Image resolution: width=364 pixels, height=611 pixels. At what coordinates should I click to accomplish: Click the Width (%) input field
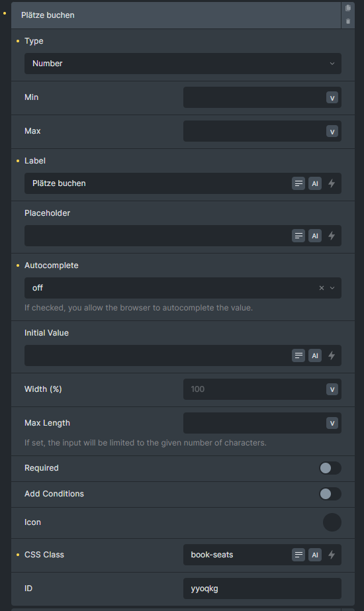[254, 389]
